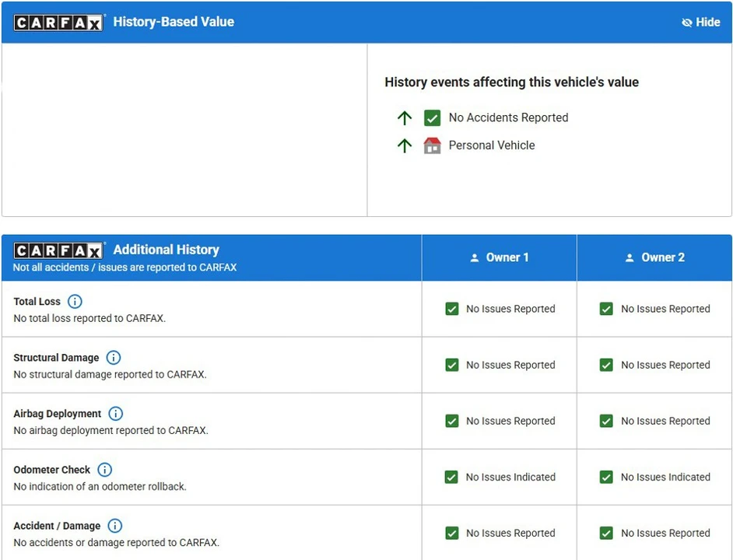
Task: Open the Total Loss info icon
Action: point(75,302)
